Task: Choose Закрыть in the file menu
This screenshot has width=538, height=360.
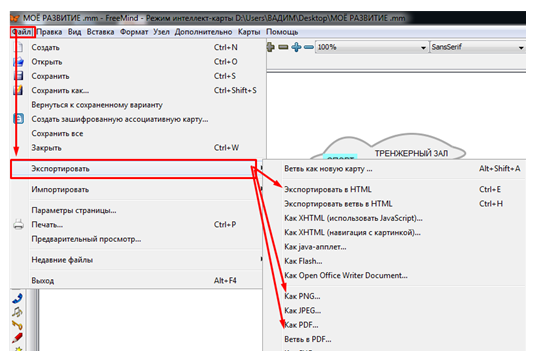Action: pos(137,148)
